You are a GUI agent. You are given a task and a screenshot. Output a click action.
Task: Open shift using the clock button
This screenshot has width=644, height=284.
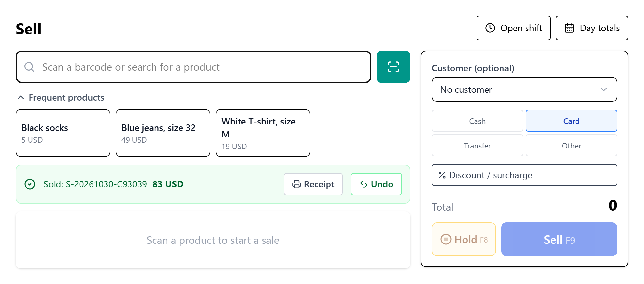(x=513, y=28)
